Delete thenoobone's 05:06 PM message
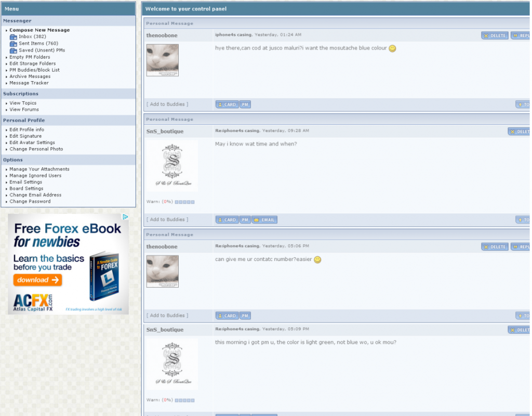Screen dimensions: 532x416 (x=495, y=247)
